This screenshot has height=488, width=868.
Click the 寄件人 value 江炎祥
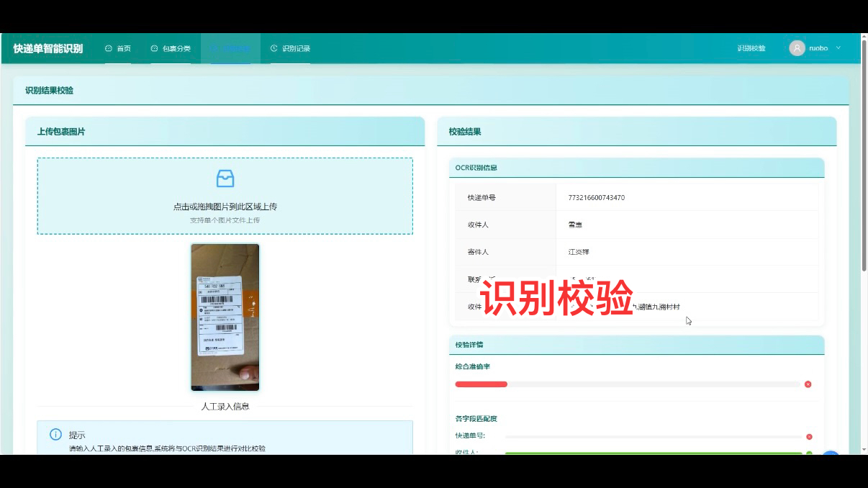[x=579, y=252]
